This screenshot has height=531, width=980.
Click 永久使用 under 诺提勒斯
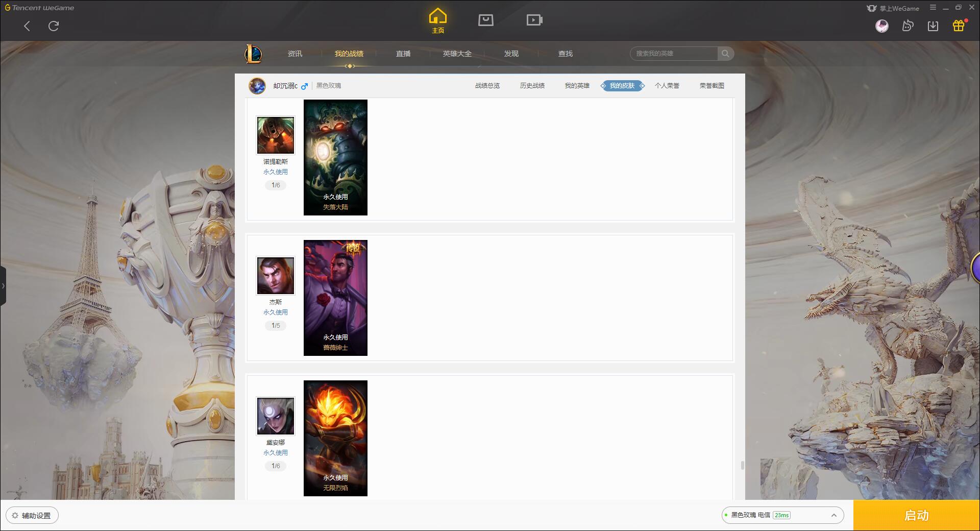coord(276,172)
